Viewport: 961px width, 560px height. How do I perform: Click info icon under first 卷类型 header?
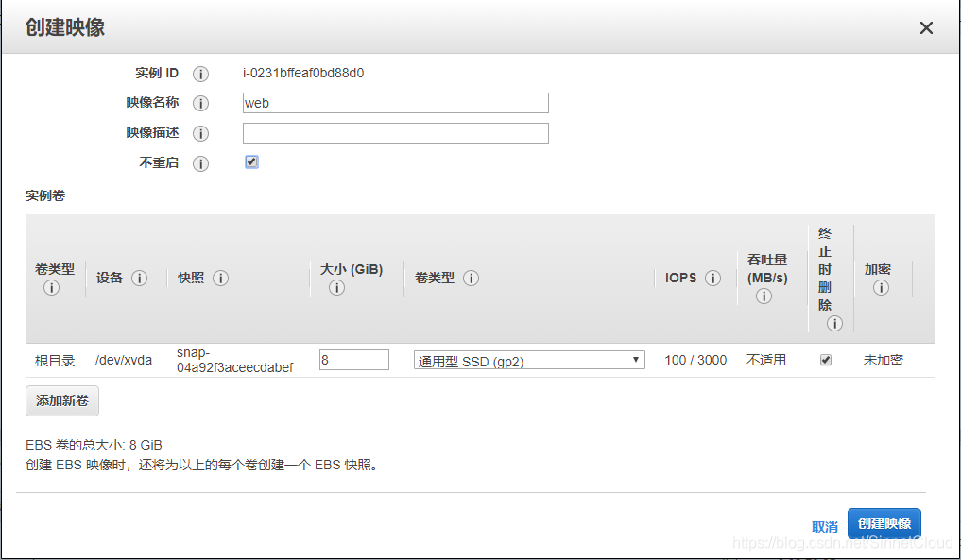pos(51,287)
